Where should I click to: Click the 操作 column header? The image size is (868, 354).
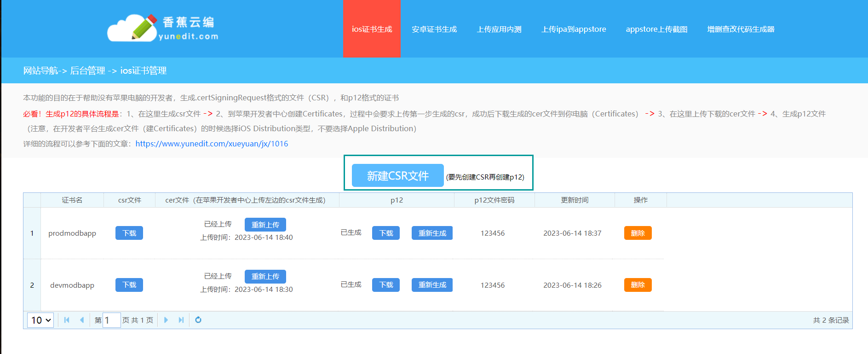click(641, 200)
